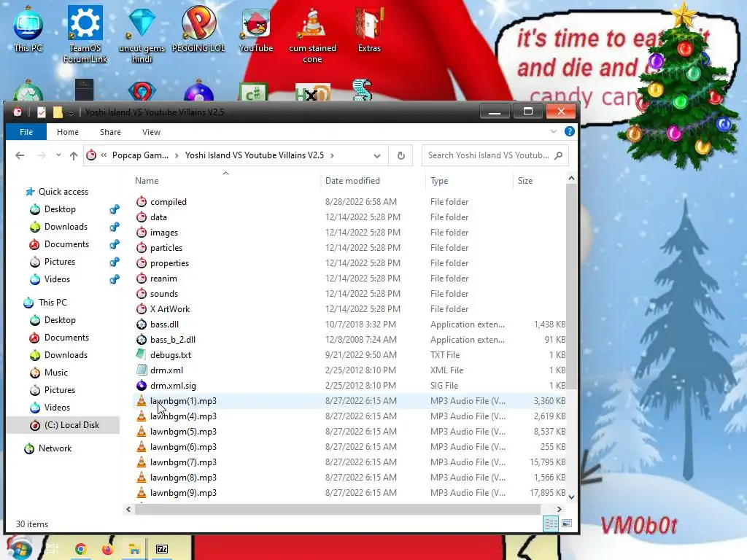
Task: Refresh the current folder view
Action: coord(401,155)
